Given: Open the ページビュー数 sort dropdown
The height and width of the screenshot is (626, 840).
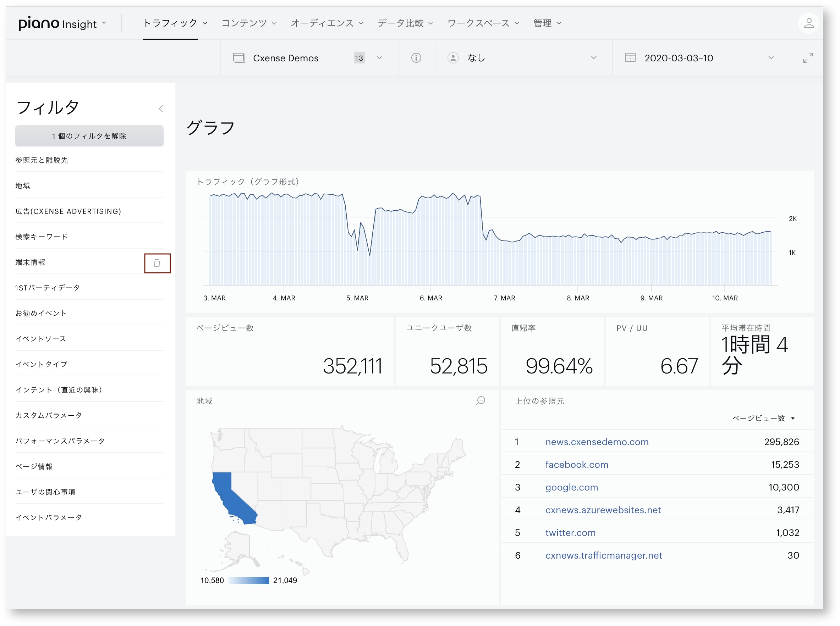Looking at the screenshot, I should pos(763,418).
